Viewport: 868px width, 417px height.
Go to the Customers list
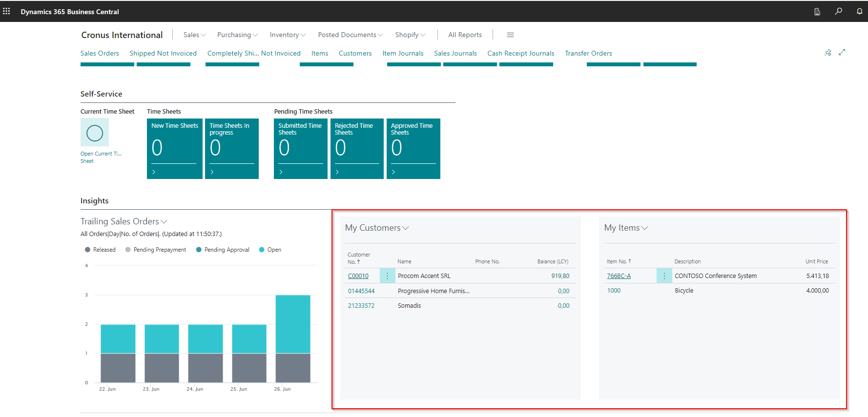(355, 53)
